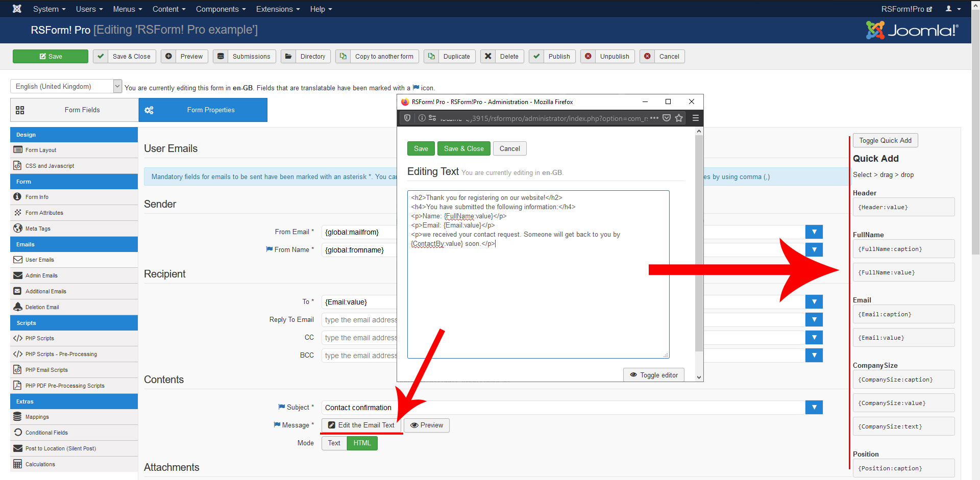The image size is (980, 480).
Task: Click the User Emails envelope icon
Action: (x=18, y=260)
